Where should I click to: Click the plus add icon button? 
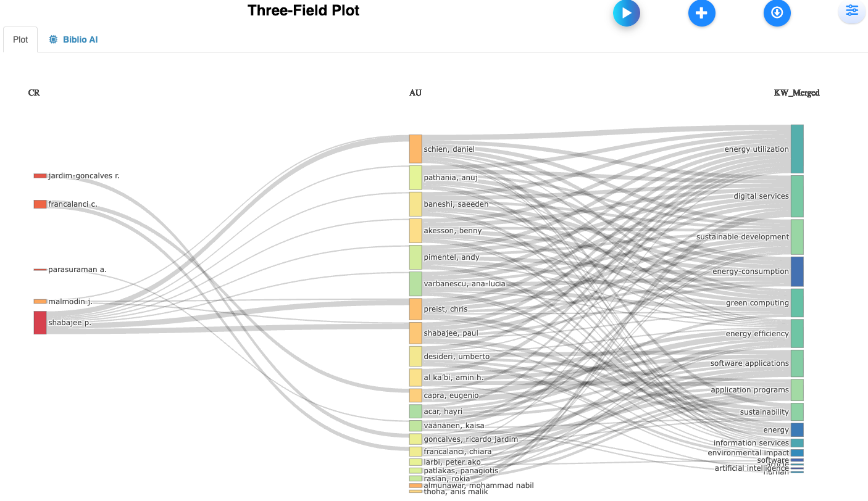(701, 13)
